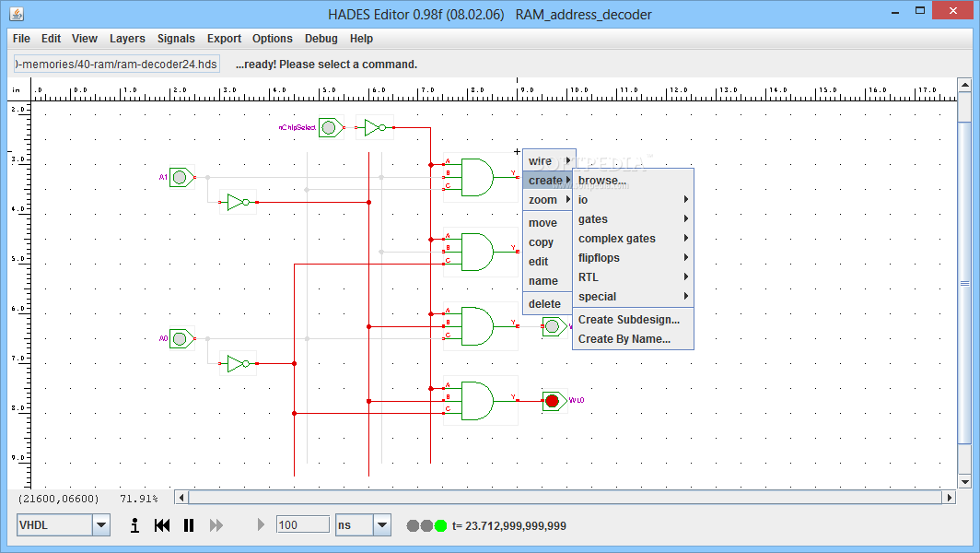Click the run-for-interval play arrow
Screen dimensions: 980x553
coord(262,524)
